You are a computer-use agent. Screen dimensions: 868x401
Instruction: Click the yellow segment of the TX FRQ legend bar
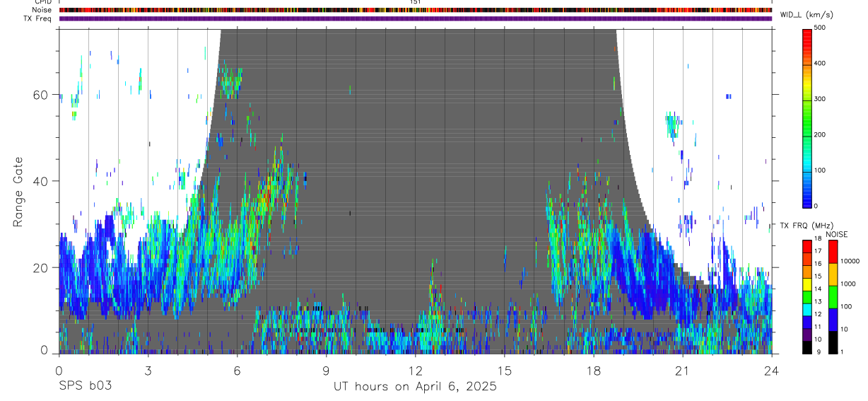(x=807, y=284)
